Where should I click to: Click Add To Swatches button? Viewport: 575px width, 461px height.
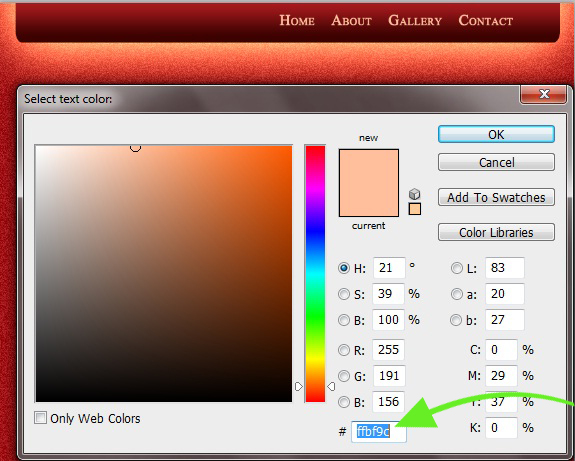pyautogui.click(x=496, y=197)
